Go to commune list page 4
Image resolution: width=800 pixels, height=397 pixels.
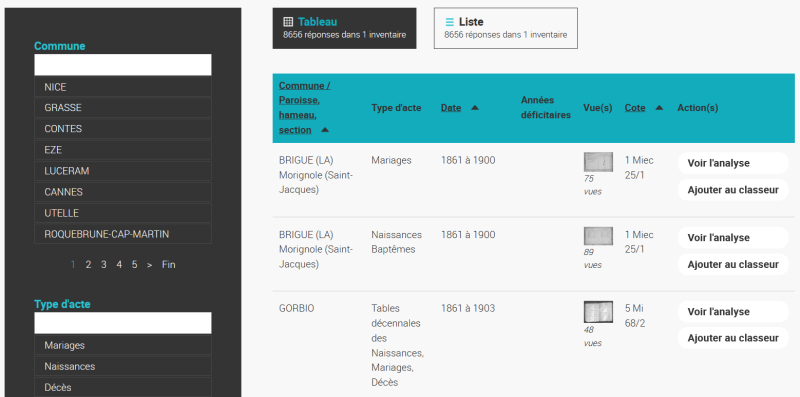tap(119, 264)
